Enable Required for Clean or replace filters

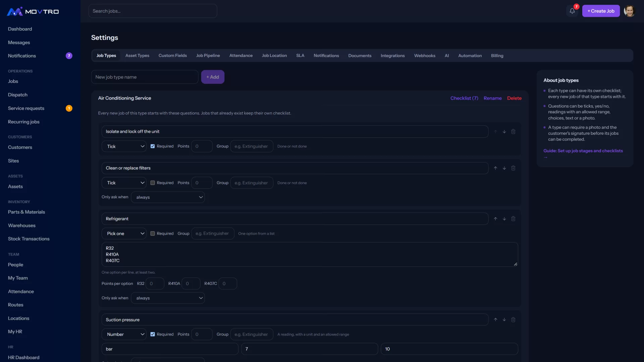(x=153, y=183)
